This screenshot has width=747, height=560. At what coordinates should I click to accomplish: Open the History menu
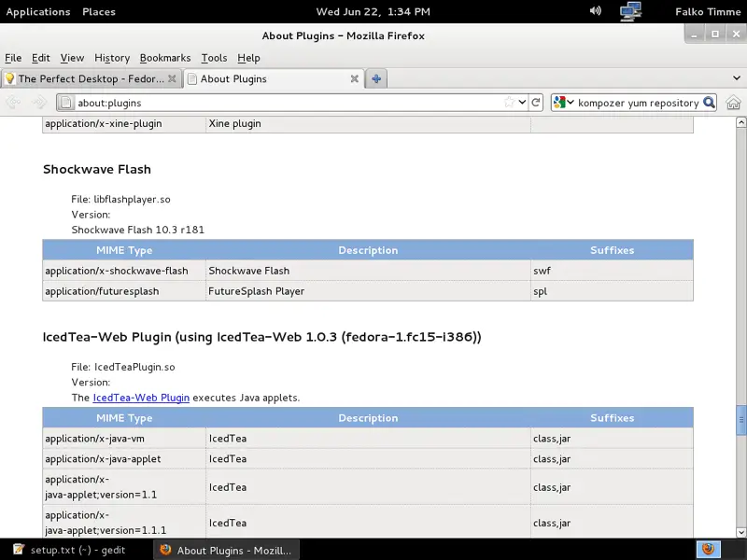coord(112,58)
